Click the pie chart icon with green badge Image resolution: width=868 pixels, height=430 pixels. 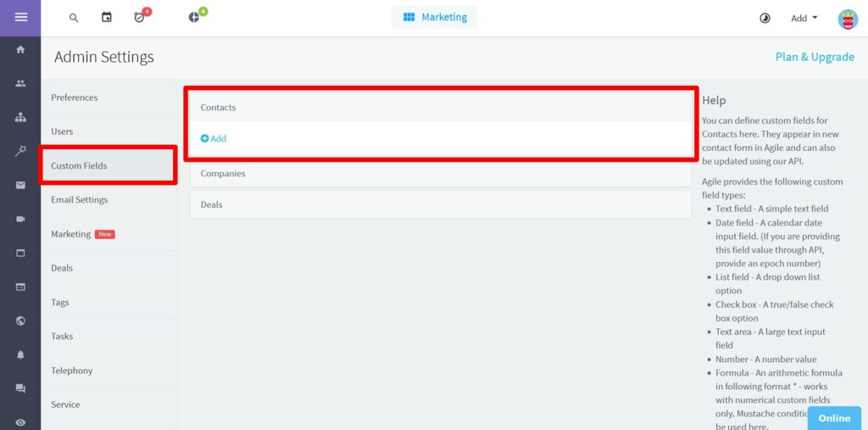click(x=194, y=18)
